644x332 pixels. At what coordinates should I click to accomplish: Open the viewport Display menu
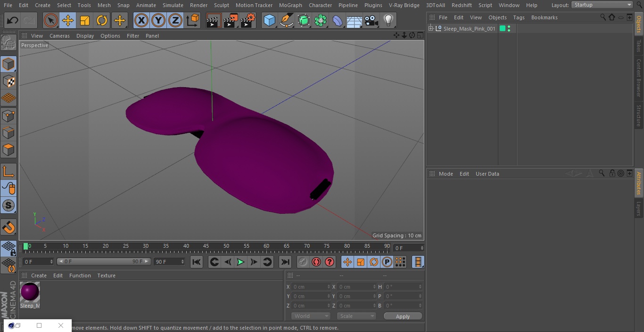tap(85, 36)
